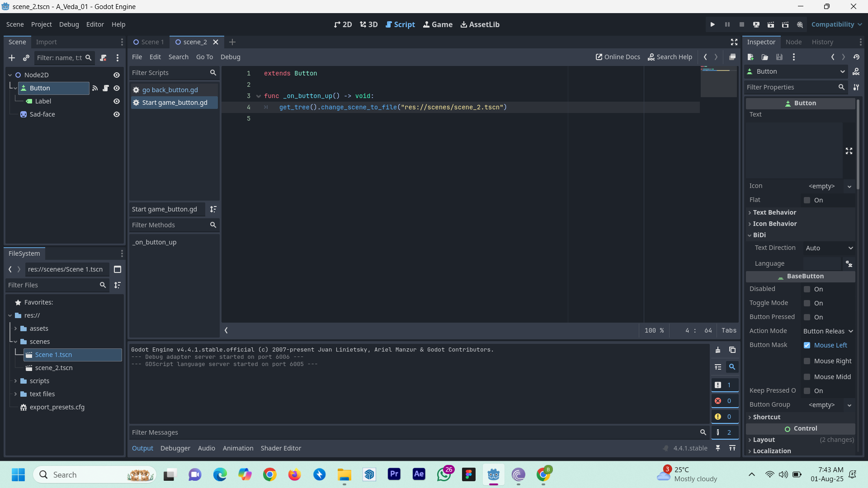Open the Text Direction dropdown
Viewport: 868px width, 488px height.
(x=829, y=248)
